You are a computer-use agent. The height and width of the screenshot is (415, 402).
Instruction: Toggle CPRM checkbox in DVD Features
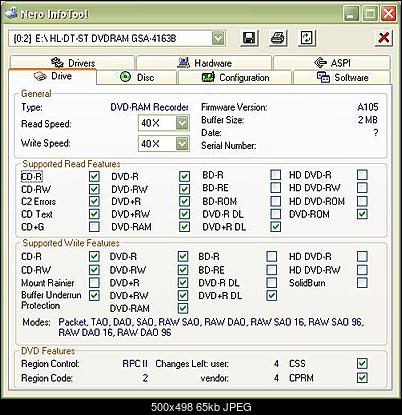pyautogui.click(x=362, y=378)
